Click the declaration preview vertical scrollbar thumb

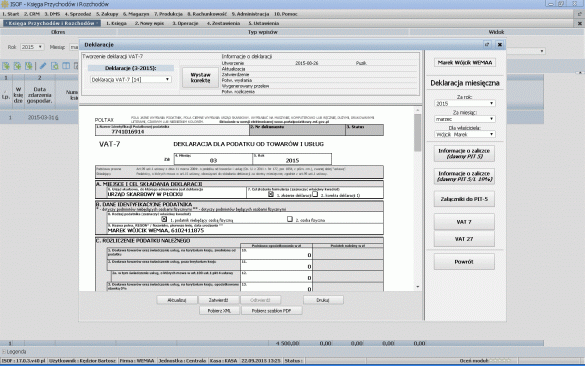(x=417, y=132)
